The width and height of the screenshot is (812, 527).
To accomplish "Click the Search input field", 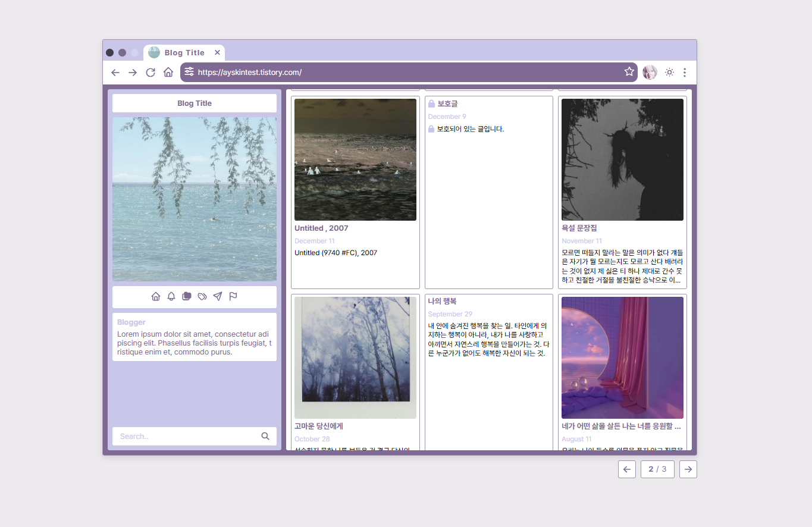I will pos(195,436).
